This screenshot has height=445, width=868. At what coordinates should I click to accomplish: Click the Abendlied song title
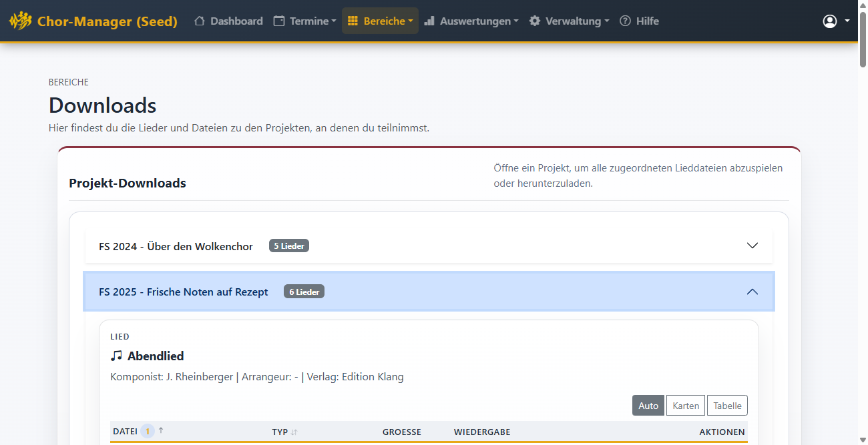156,356
